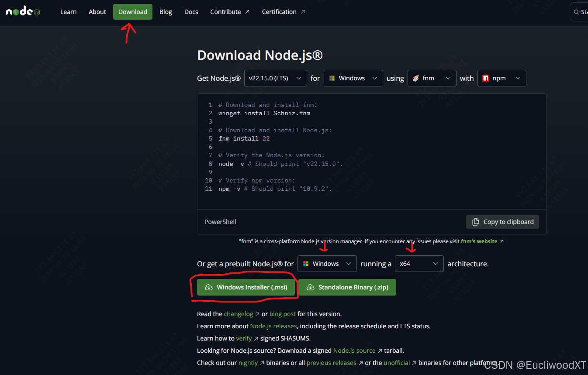Click the chevron on the x64 dropdown
This screenshot has width=588, height=375.
(436, 264)
